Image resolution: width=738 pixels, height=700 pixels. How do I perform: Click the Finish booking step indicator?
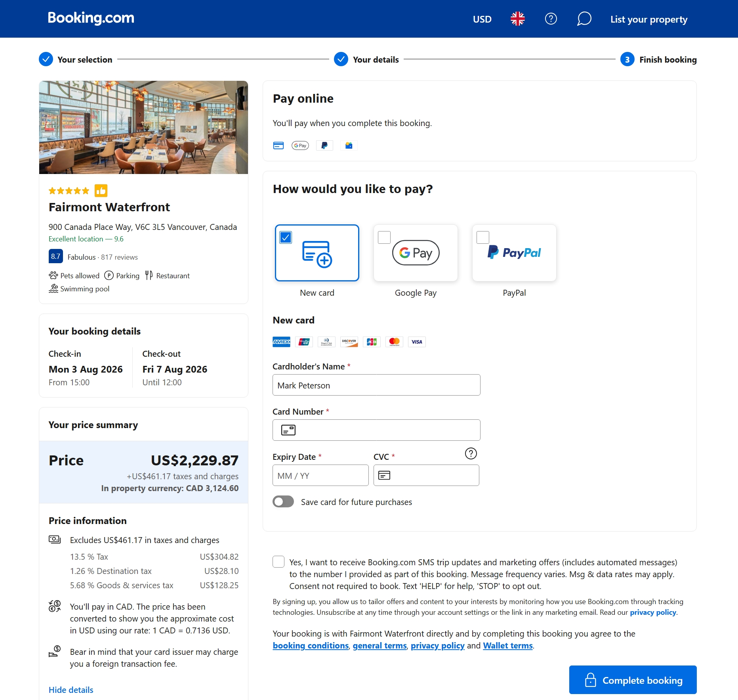(x=658, y=59)
